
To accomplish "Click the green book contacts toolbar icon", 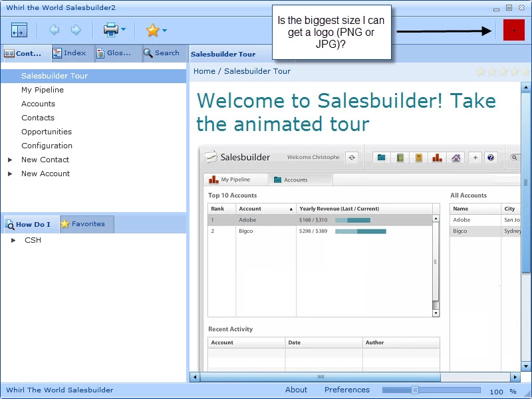I will [x=400, y=158].
